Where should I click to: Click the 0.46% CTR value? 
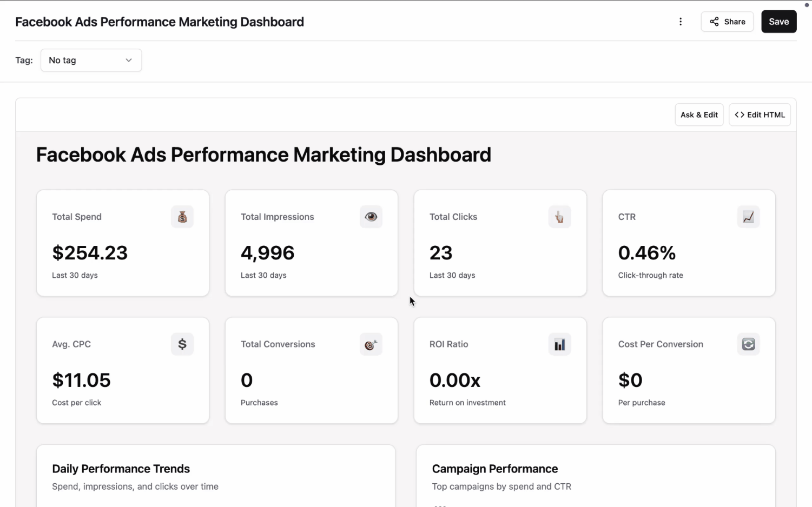point(647,252)
